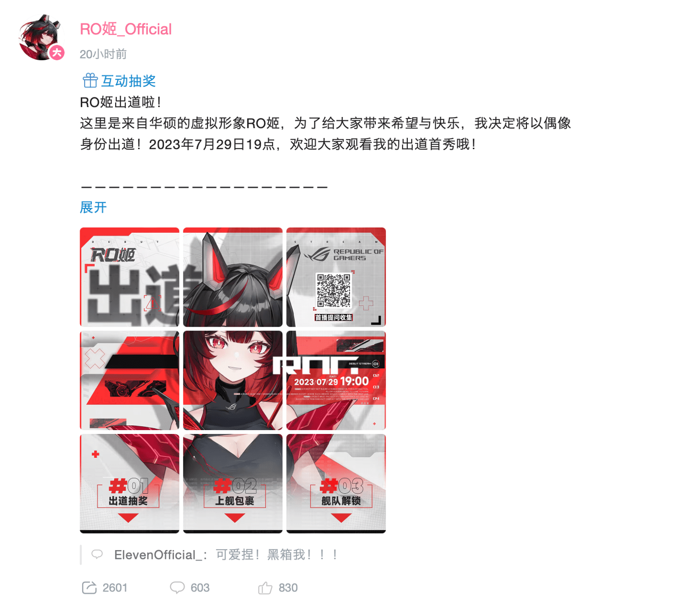Open the #03 舰队解锁 image

pos(336,484)
